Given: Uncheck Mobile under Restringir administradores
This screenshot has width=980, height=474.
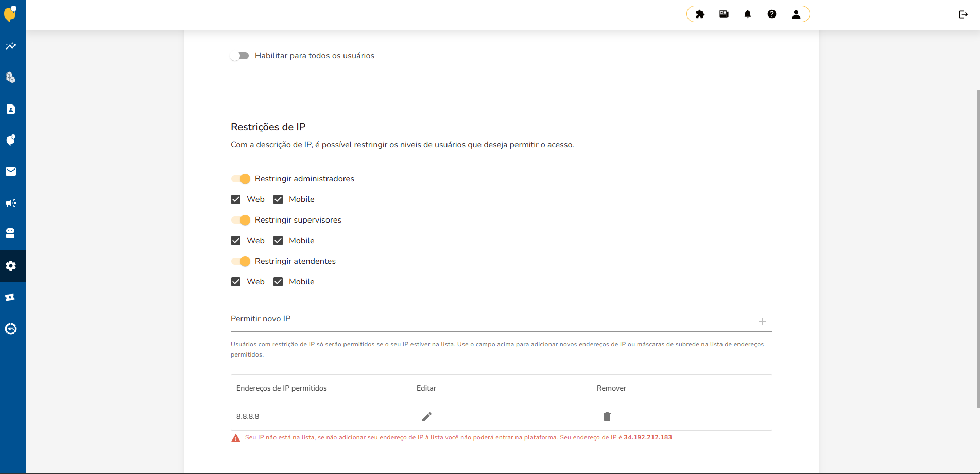Looking at the screenshot, I should pos(278,199).
